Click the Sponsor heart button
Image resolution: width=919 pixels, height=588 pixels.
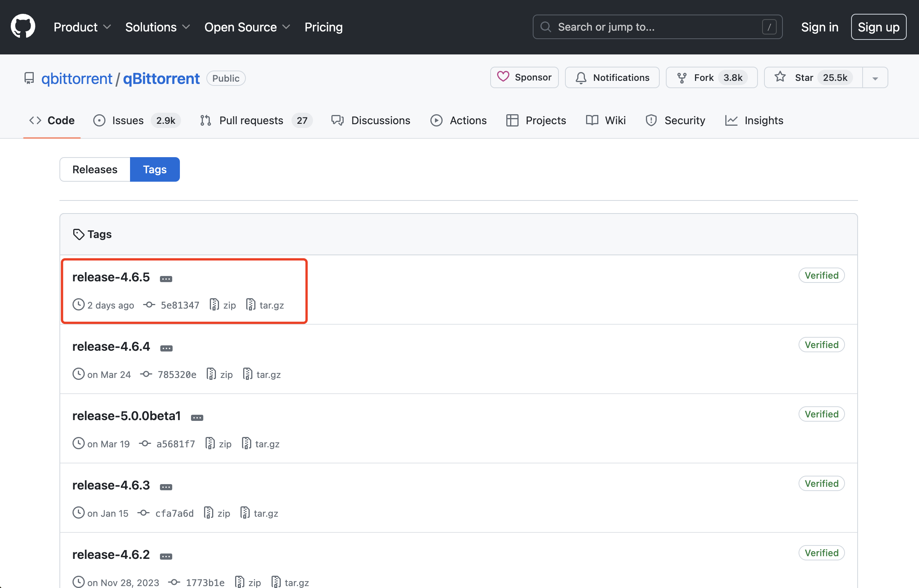click(x=524, y=77)
